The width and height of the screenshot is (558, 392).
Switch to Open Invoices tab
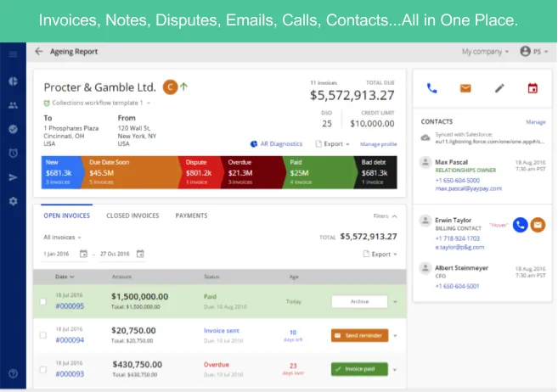[x=66, y=216]
